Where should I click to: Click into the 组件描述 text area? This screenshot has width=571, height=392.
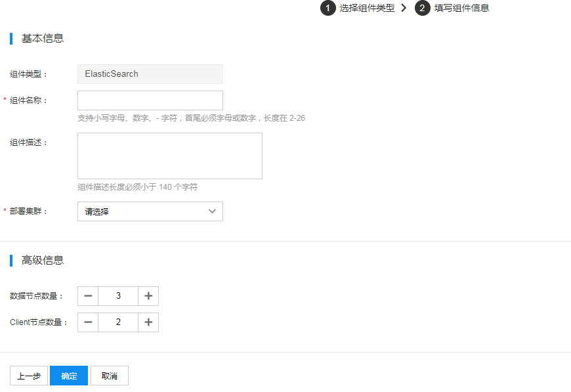[170, 156]
